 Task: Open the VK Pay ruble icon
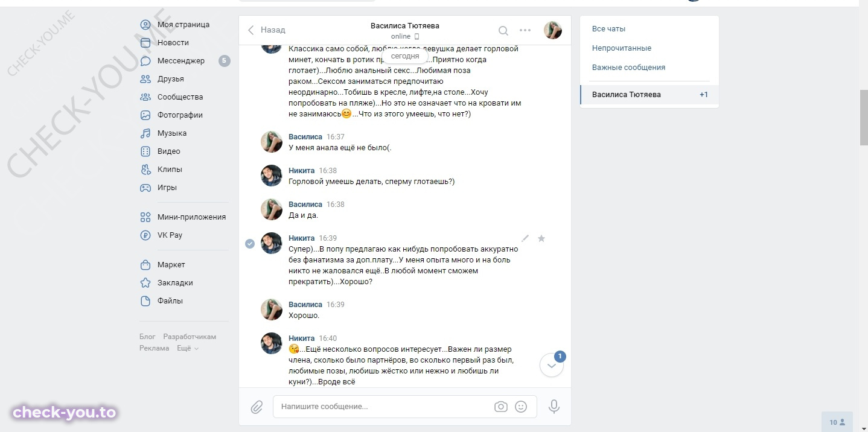click(x=145, y=235)
